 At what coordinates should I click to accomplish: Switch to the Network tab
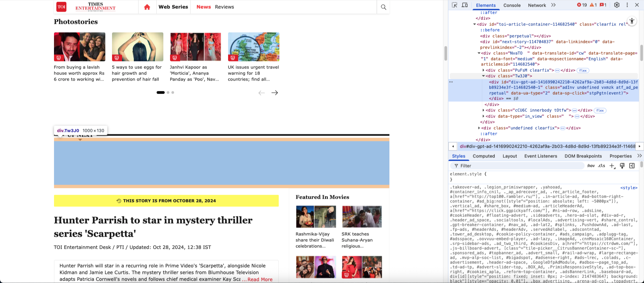(x=537, y=5)
